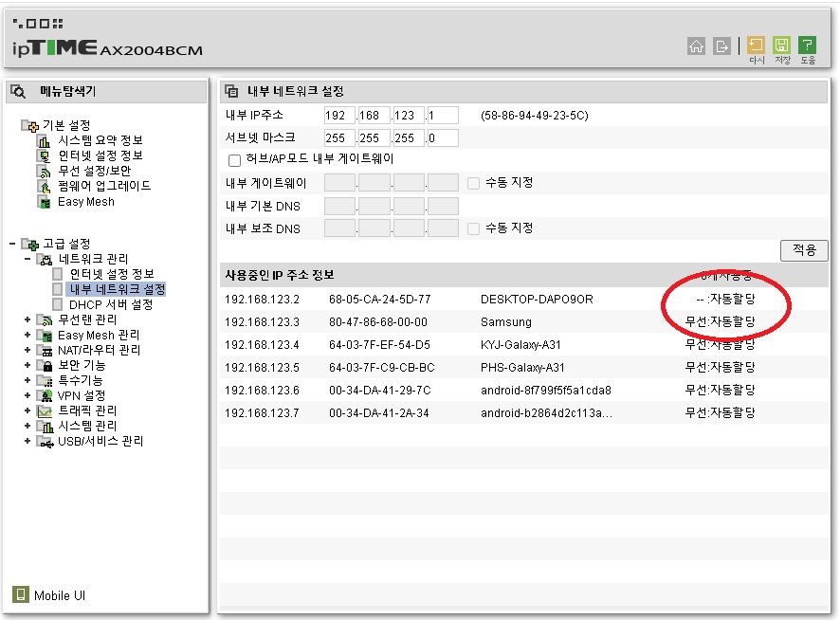Screen dimensions: 840x620
Task: Click the 고급 설정 folder icon
Action: pos(30,245)
